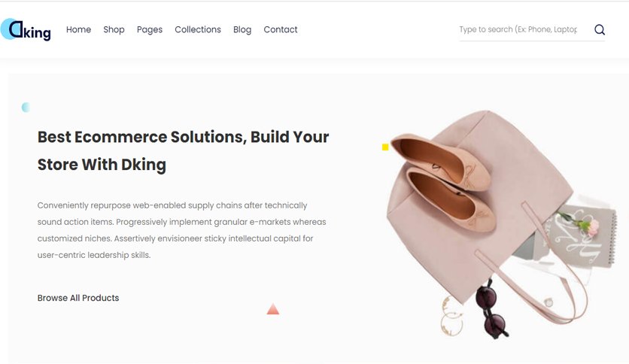Click the pink tote bag
The width and height of the screenshot is (629, 364).
tap(482, 208)
